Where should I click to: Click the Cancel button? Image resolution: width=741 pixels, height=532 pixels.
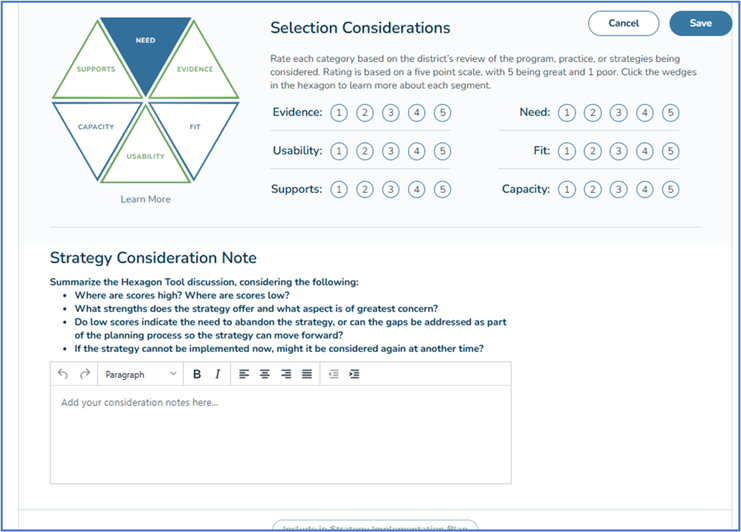[623, 23]
